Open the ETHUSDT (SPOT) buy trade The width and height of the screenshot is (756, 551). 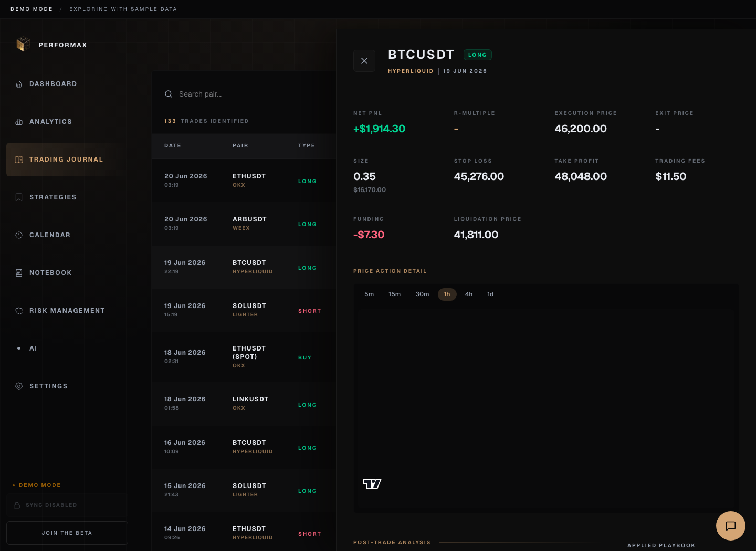[x=244, y=357]
